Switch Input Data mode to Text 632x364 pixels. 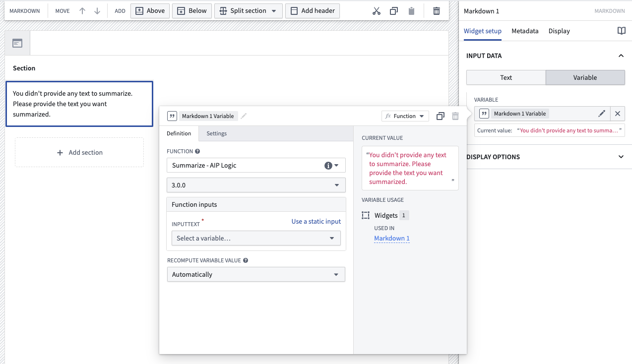[506, 77]
